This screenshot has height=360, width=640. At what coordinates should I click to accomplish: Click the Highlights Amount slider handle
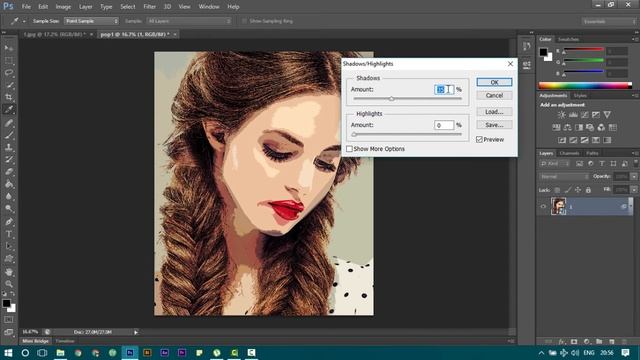click(x=354, y=134)
